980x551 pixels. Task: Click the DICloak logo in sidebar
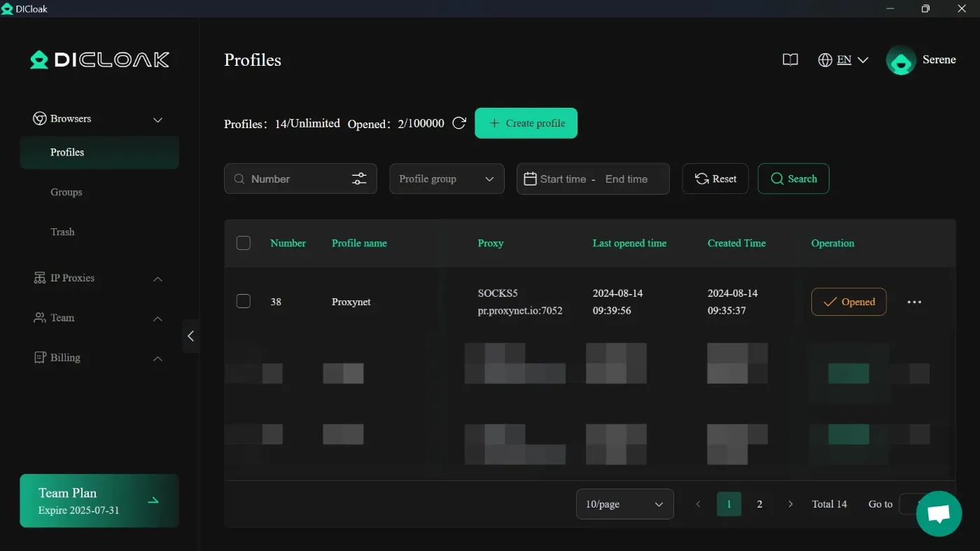99,60
